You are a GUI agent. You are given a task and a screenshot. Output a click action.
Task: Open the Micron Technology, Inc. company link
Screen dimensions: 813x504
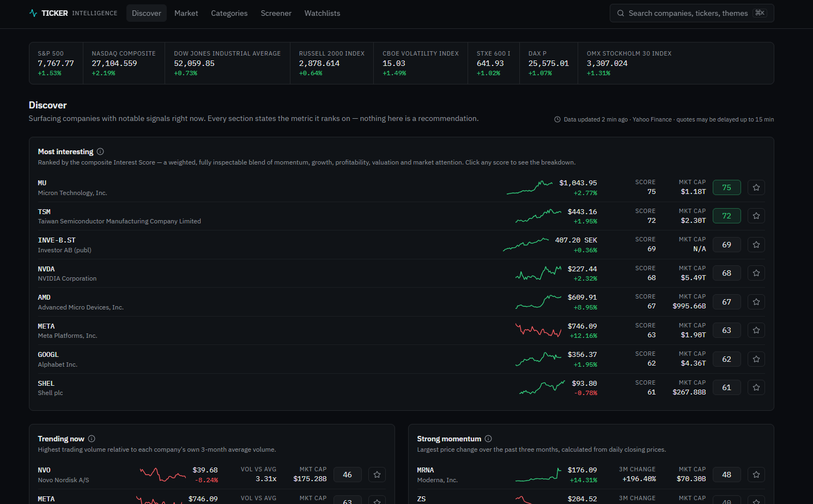pos(72,193)
